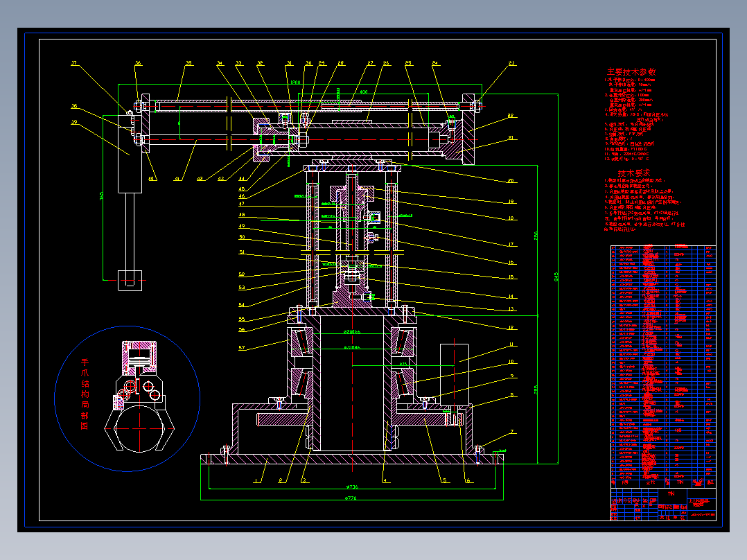Click part callout number 33
This screenshot has height=560, width=747.
[x=238, y=63]
